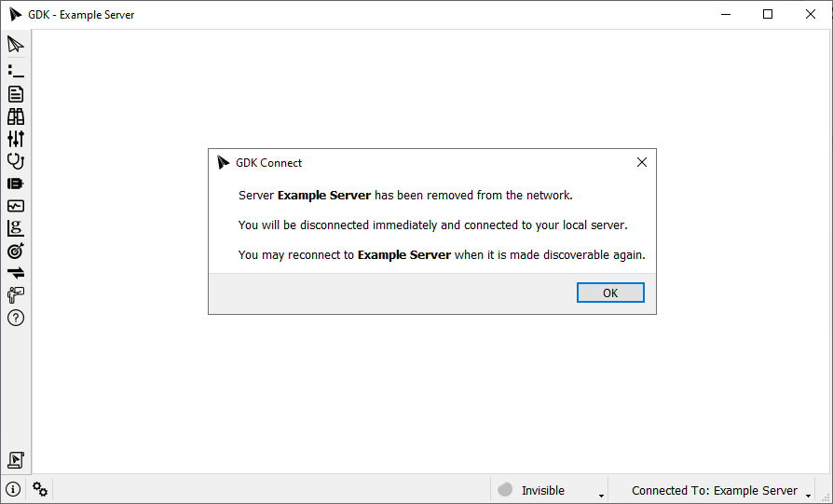Viewport: 833px width, 504px height.
Task: Click the target bullseye icon
Action: click(16, 251)
